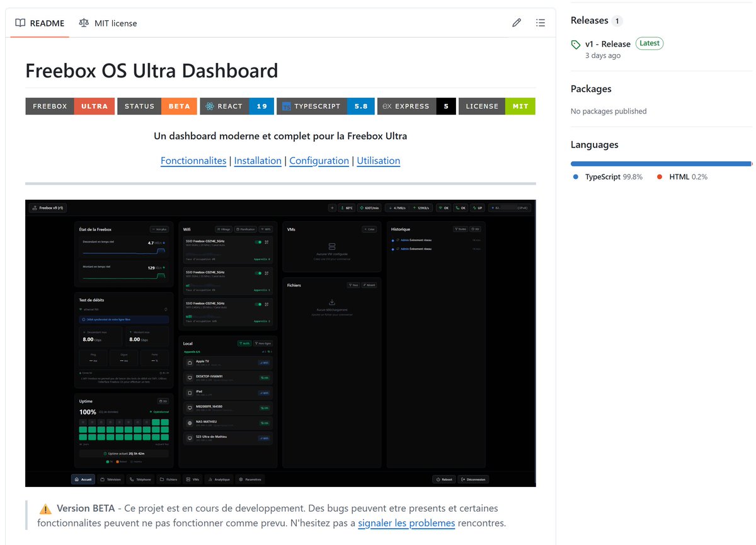This screenshot has width=756, height=545.
Task: Click the 630T/min fan speed indicator
Action: click(x=369, y=207)
